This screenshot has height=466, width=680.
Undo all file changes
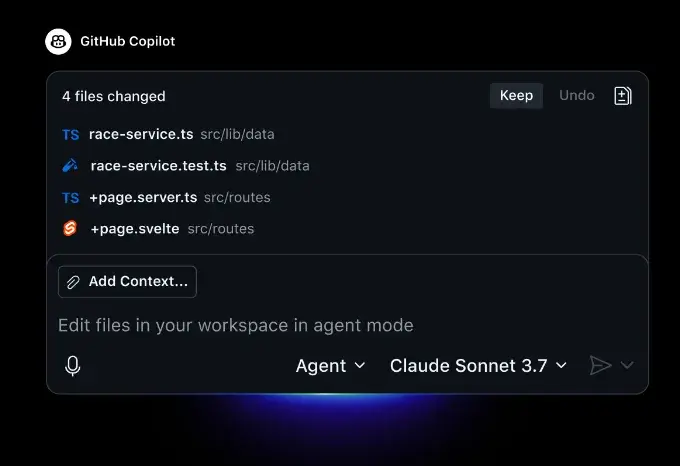click(576, 96)
